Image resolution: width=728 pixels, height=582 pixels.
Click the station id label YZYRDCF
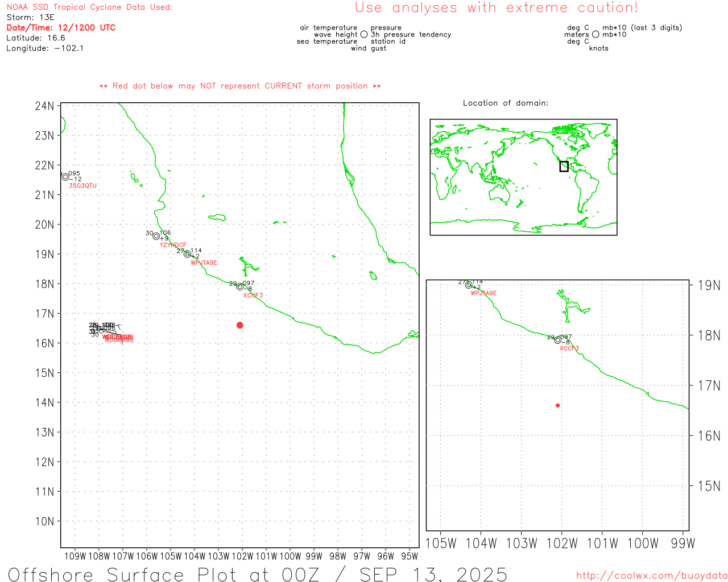(173, 245)
